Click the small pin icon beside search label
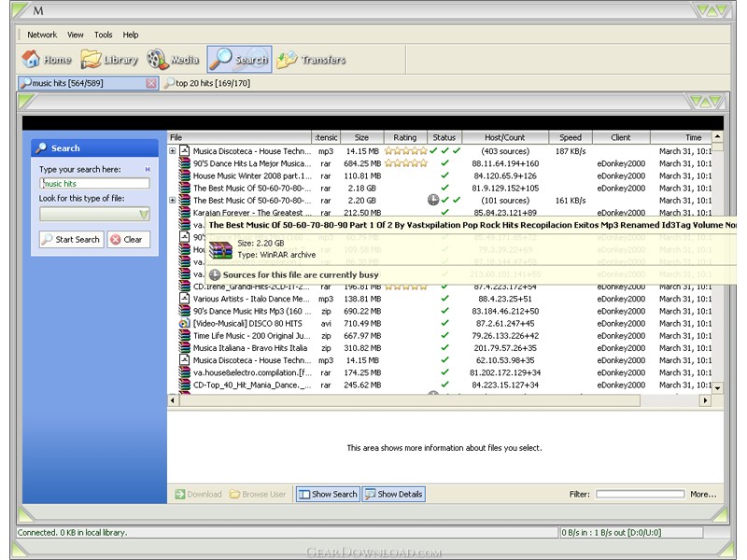Viewport: 747px width, 560px height. (148, 169)
